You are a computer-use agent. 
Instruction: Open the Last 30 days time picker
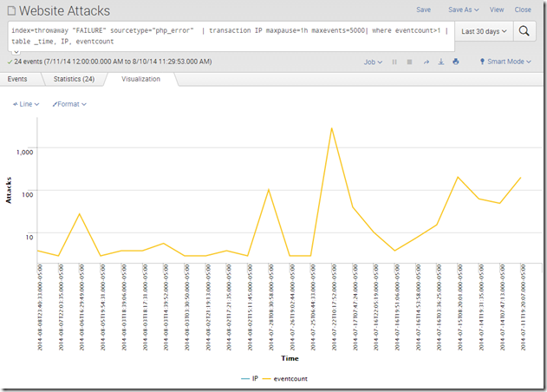tap(483, 31)
